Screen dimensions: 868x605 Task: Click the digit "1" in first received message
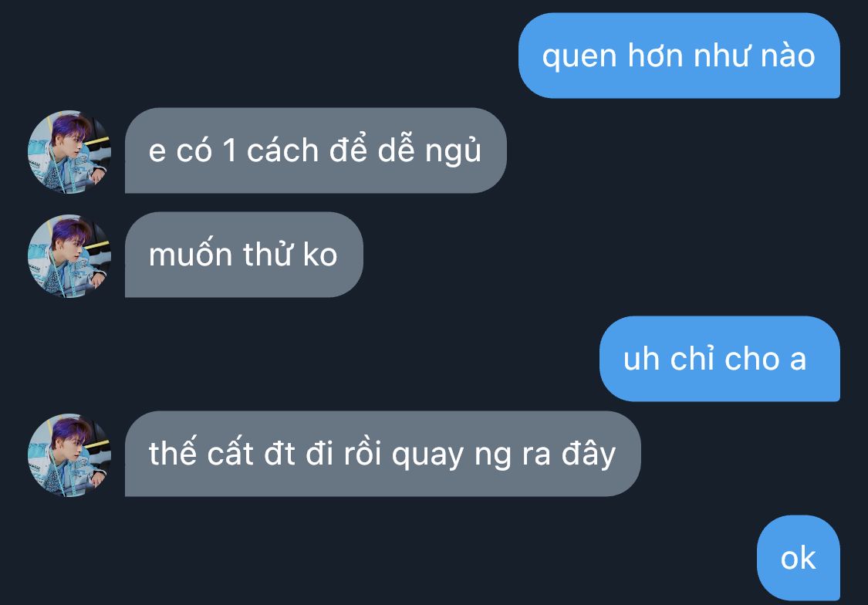(230, 150)
